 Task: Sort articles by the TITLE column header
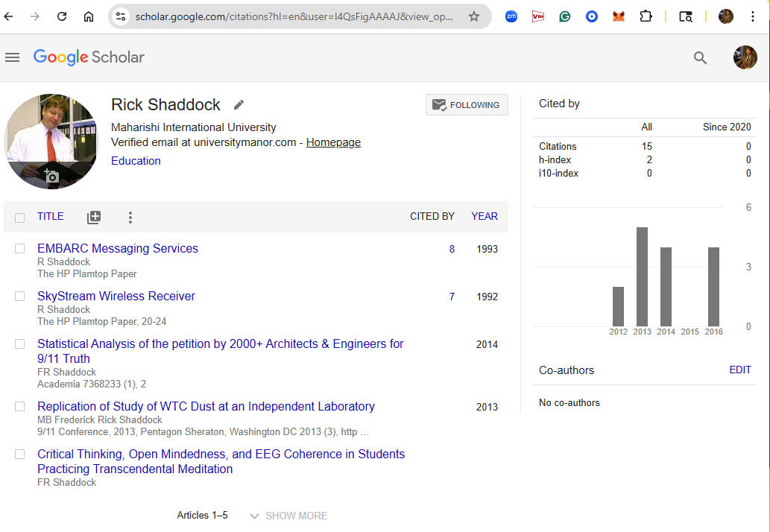coord(51,216)
